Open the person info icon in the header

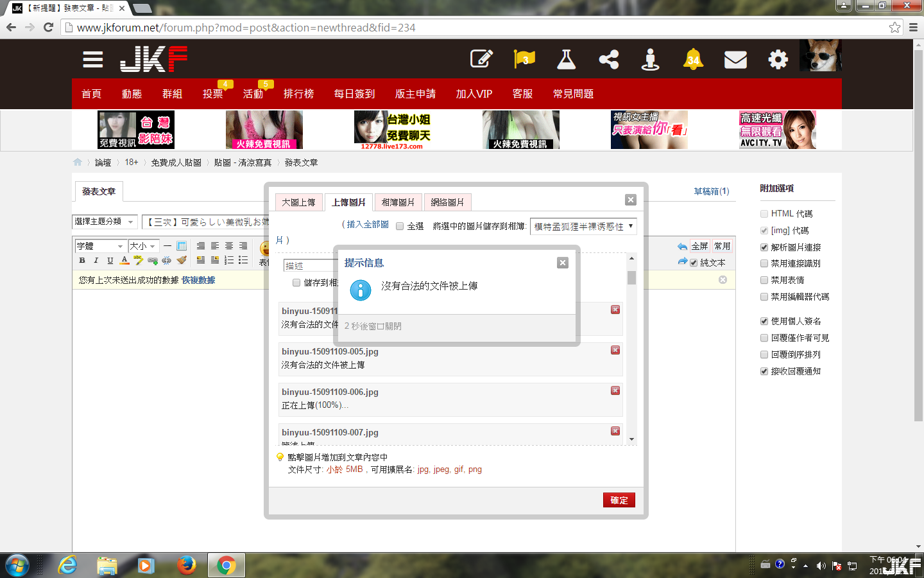pyautogui.click(x=651, y=59)
